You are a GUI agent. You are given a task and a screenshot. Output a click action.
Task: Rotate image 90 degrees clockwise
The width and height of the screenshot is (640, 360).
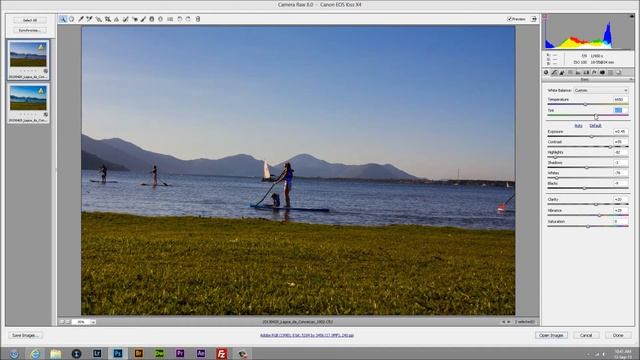point(188,19)
